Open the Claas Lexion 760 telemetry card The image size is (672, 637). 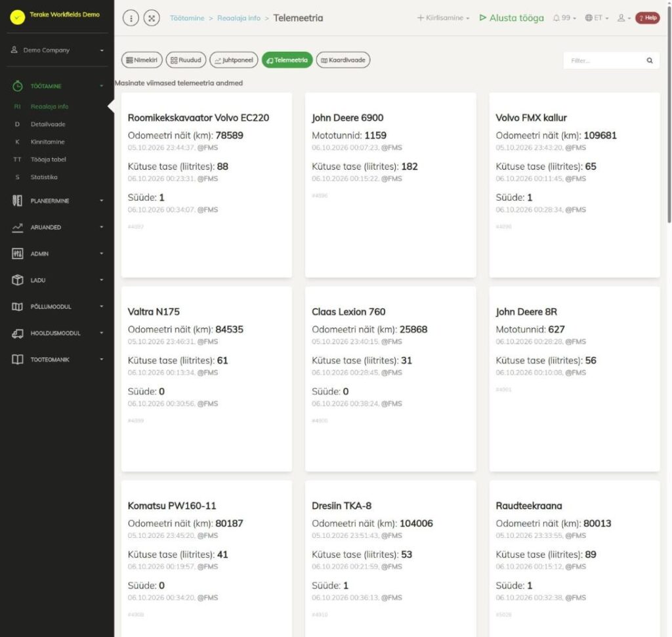pos(390,379)
